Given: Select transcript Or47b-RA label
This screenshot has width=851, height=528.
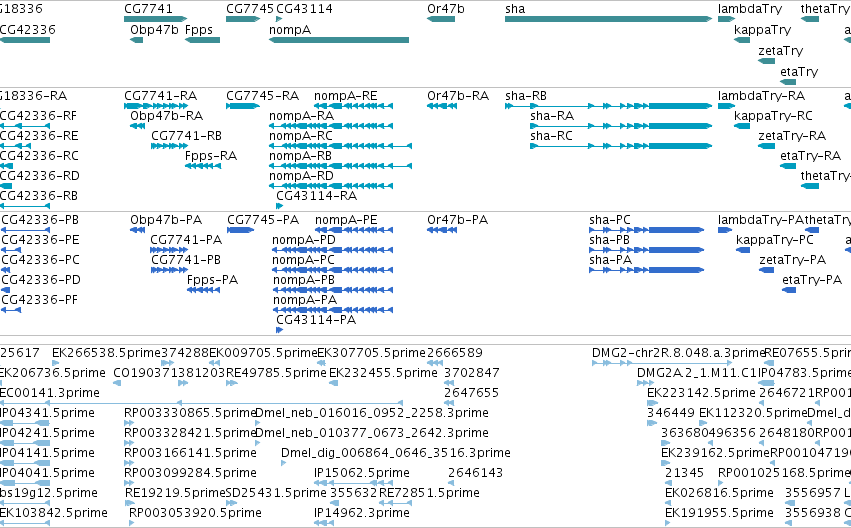Looking at the screenshot, I should point(458,96).
